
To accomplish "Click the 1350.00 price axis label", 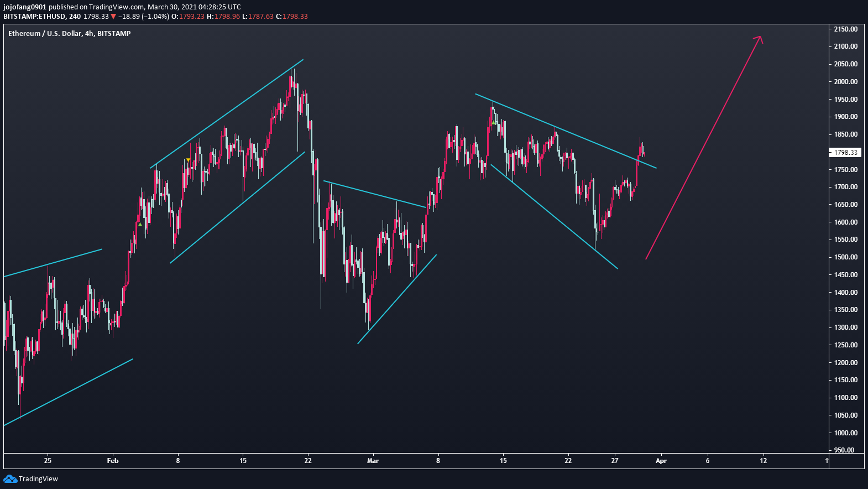I will [x=846, y=310].
